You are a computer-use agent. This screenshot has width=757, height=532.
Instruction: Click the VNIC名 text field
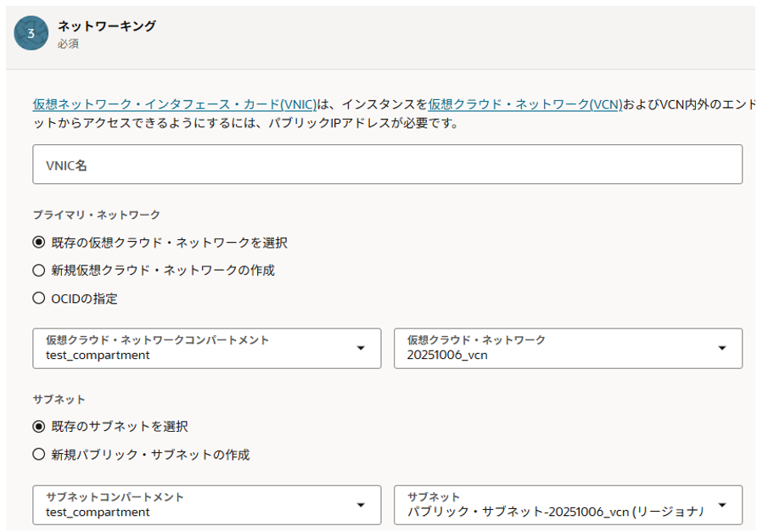(x=387, y=165)
